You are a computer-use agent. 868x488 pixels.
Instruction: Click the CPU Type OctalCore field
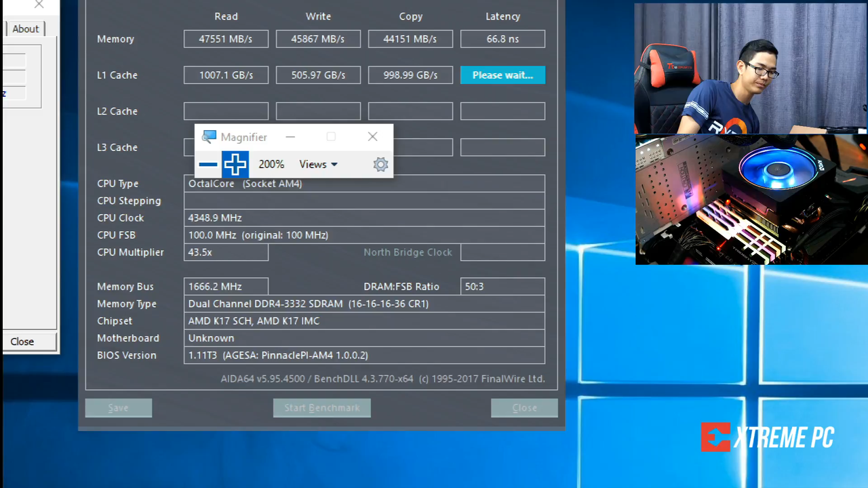(x=364, y=184)
